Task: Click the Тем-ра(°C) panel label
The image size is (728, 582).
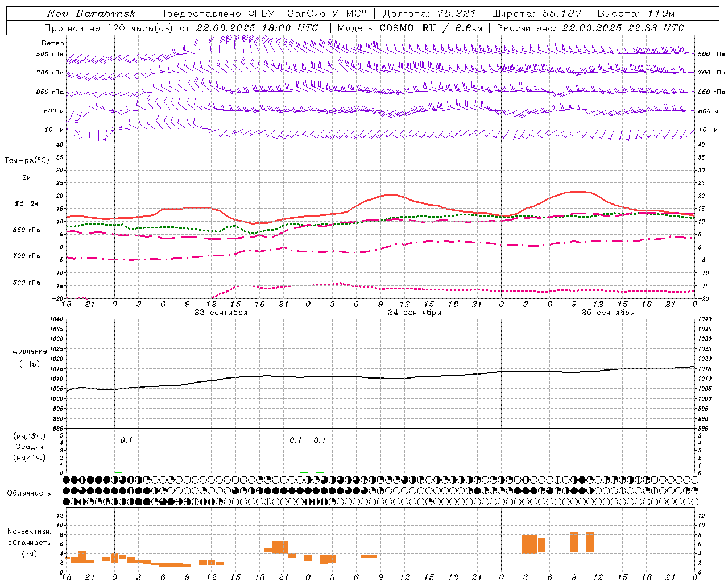Action: tap(27, 161)
